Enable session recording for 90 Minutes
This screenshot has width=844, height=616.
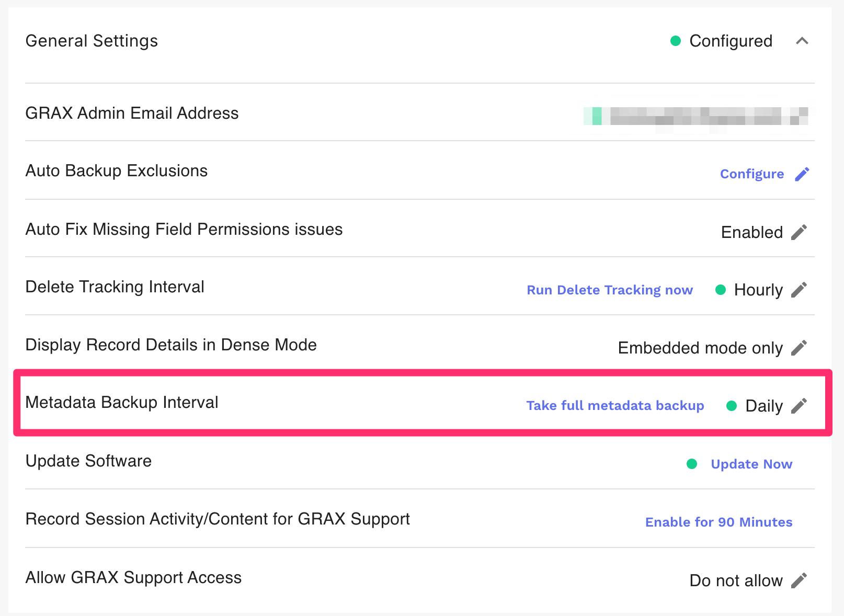718,522
